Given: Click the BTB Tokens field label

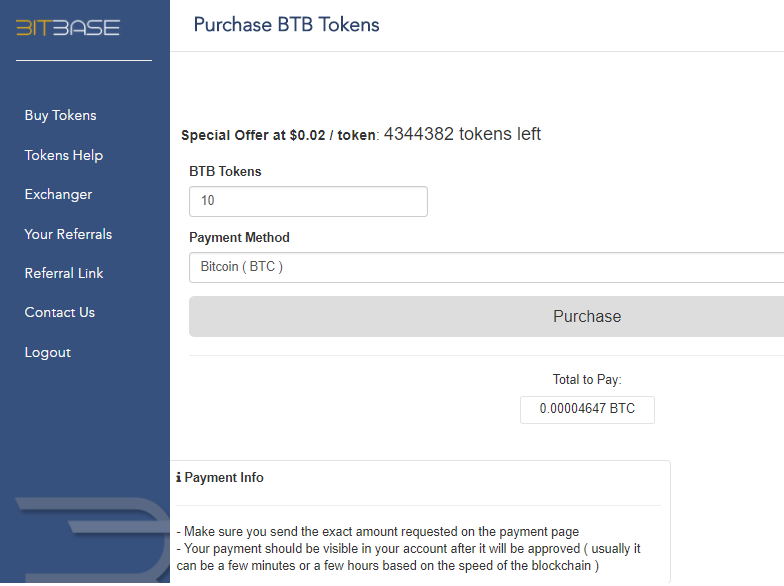Looking at the screenshot, I should [x=225, y=172].
